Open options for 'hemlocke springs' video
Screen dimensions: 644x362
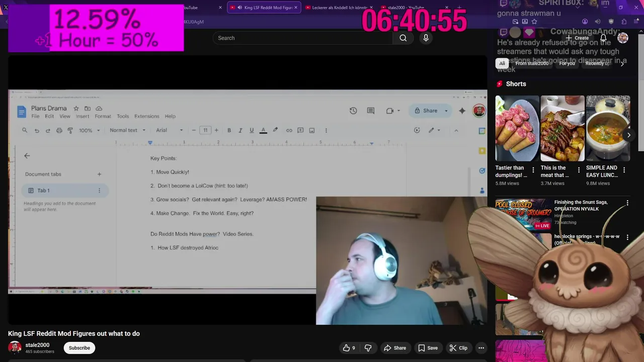tap(627, 237)
